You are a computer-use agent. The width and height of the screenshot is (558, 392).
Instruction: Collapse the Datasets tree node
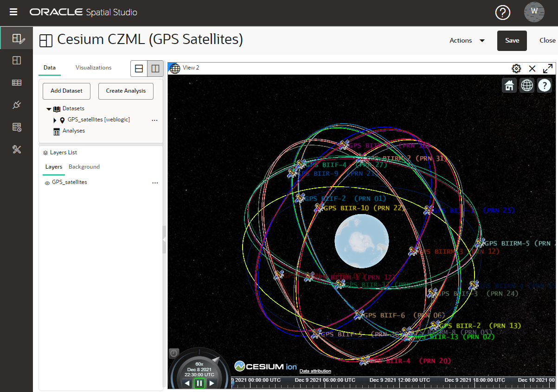[49, 108]
